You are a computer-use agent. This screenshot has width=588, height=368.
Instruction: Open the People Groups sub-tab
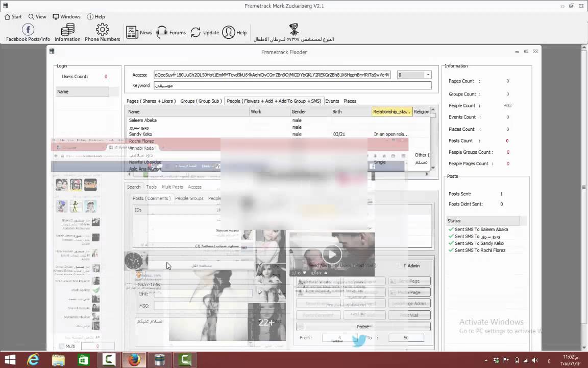tap(189, 198)
